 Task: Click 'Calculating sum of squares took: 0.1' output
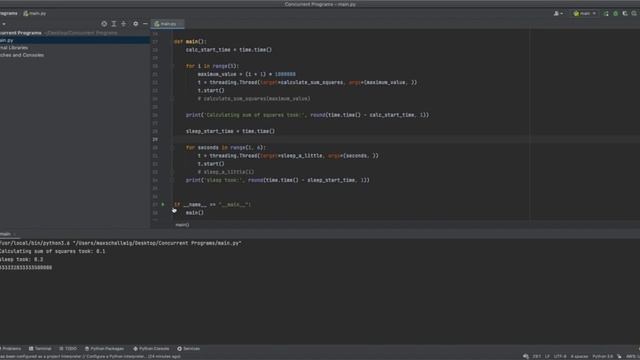click(53, 251)
